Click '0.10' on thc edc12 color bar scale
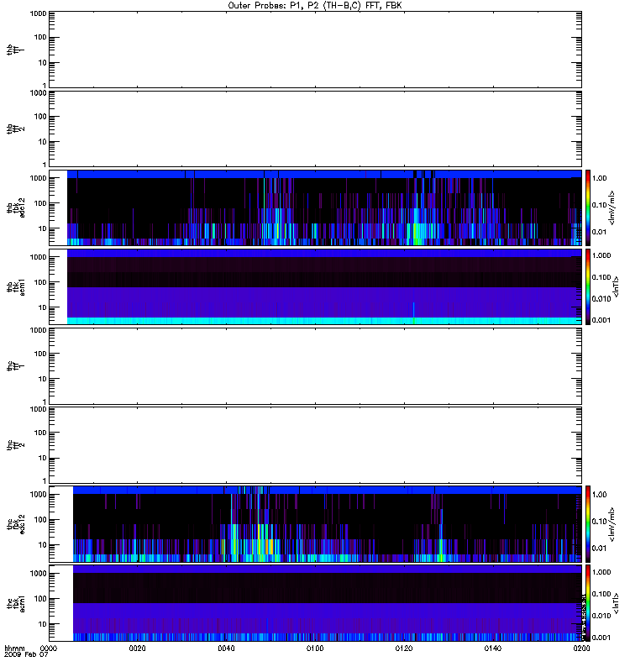 [599, 521]
